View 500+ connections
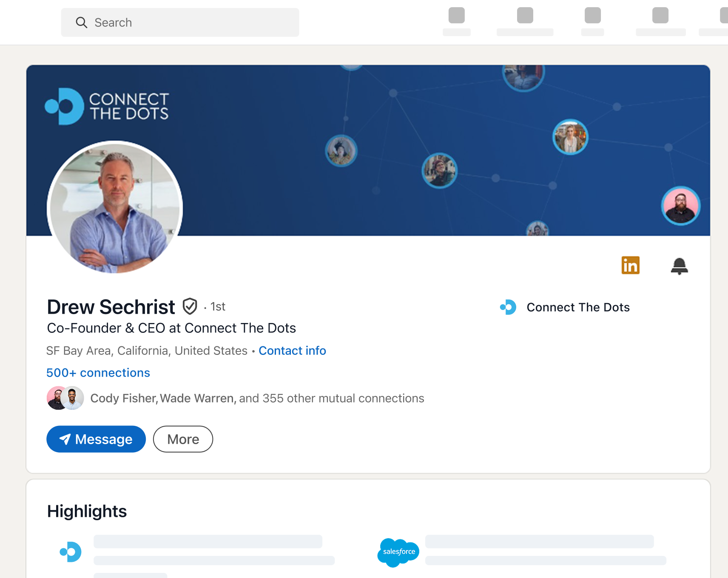728x578 pixels. click(98, 373)
